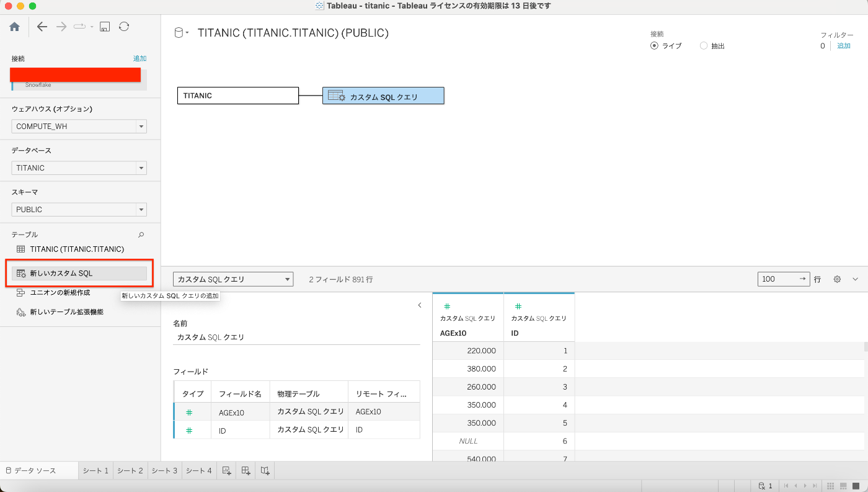
Task: Click the AGEx10 column type icon
Action: coord(447,306)
